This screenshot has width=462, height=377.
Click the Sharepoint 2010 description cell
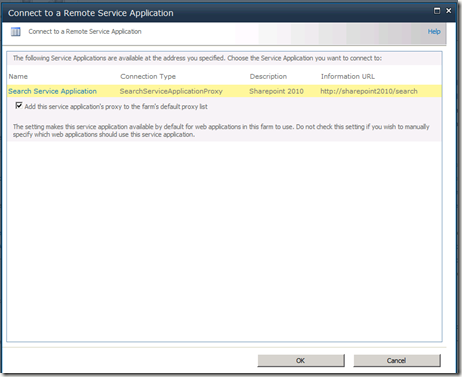276,91
